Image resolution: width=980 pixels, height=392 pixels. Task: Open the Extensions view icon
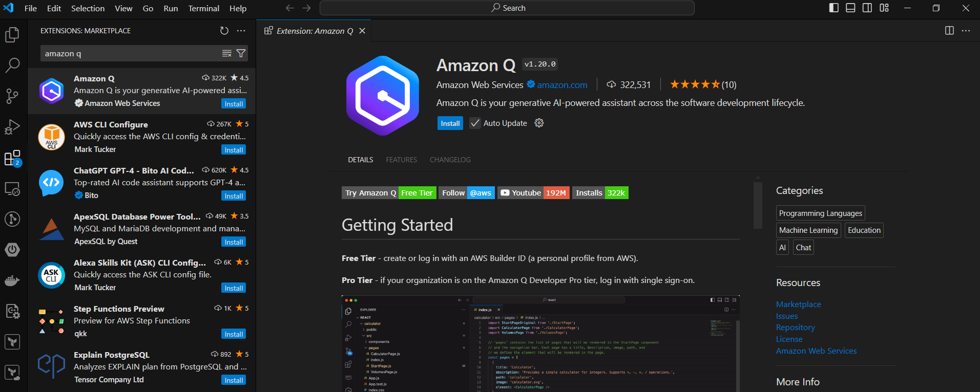(x=12, y=158)
